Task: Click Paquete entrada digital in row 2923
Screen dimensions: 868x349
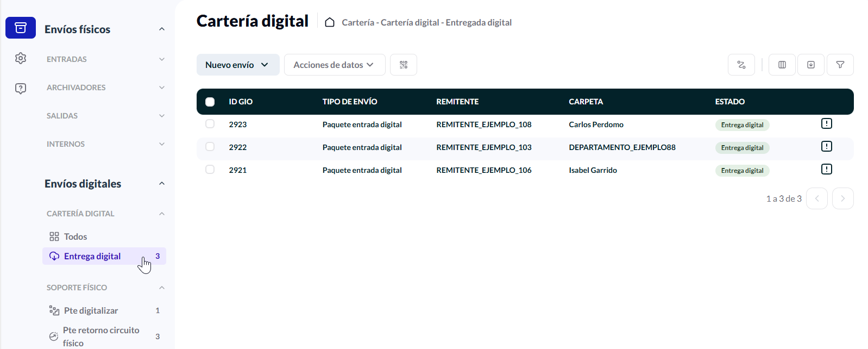Action: 362,124
